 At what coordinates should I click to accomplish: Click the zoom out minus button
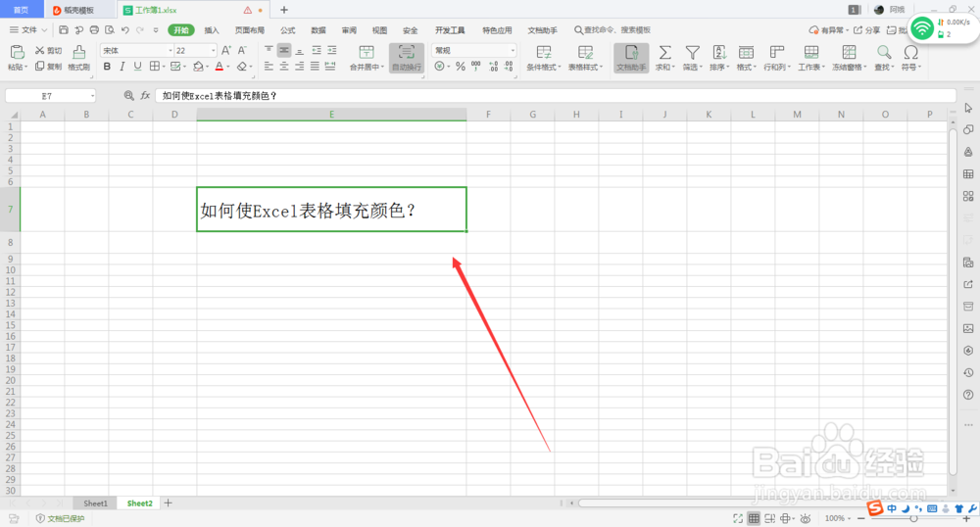coord(860,518)
